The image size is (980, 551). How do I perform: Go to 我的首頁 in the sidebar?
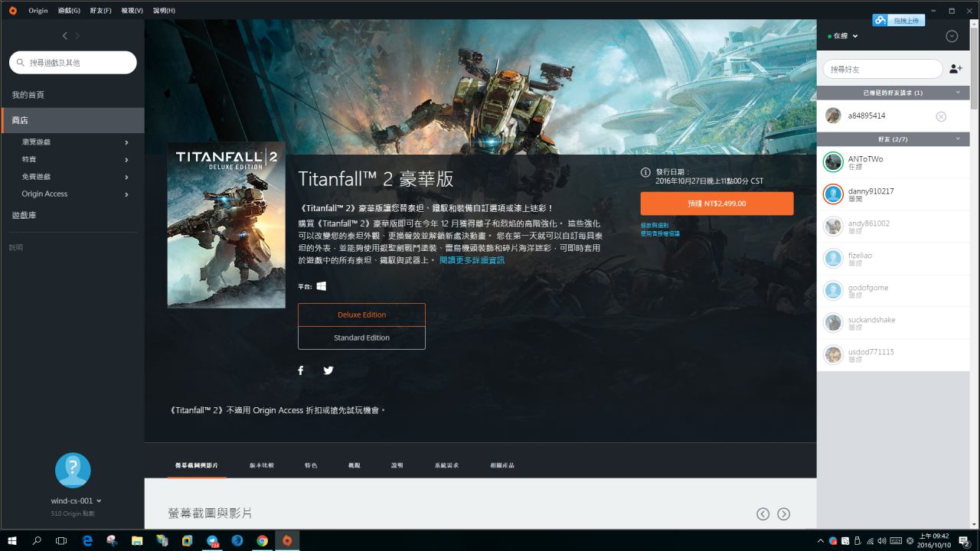(28, 95)
